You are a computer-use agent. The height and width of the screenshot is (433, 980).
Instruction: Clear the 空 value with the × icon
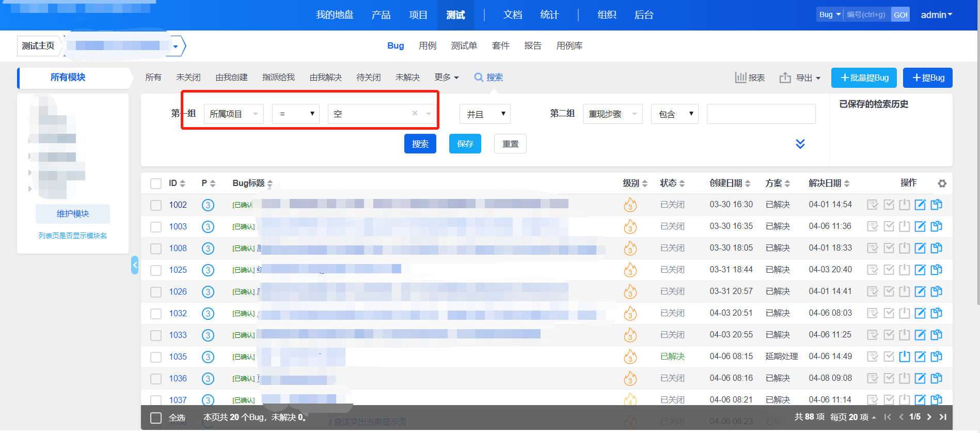[x=415, y=113]
